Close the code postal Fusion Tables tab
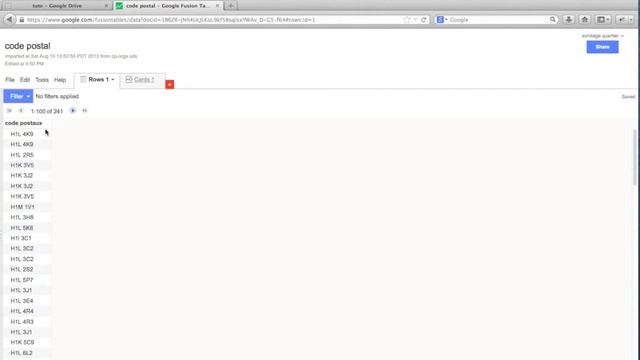This screenshot has width=640, height=360. click(x=217, y=6)
